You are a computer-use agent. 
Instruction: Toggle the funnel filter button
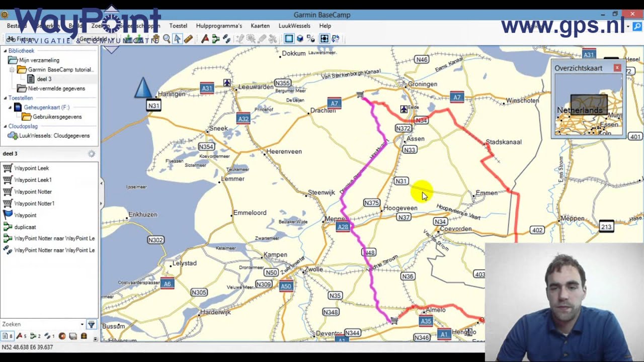point(92,324)
